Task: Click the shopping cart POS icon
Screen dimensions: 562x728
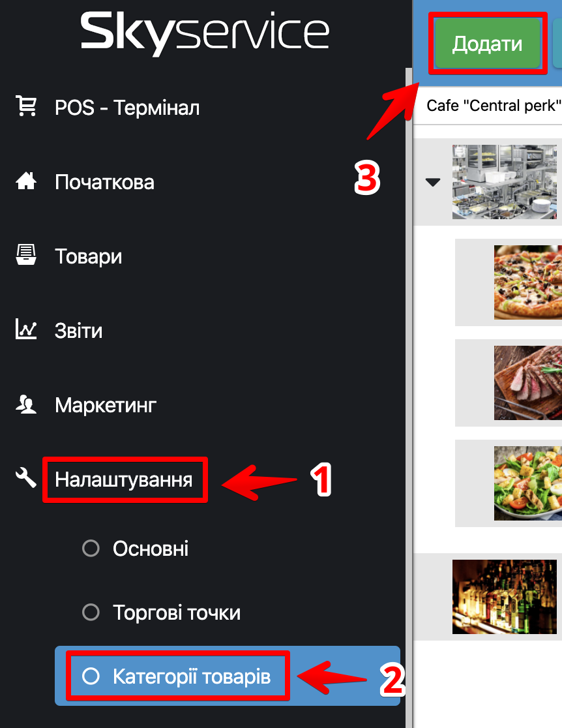Action: click(26, 106)
